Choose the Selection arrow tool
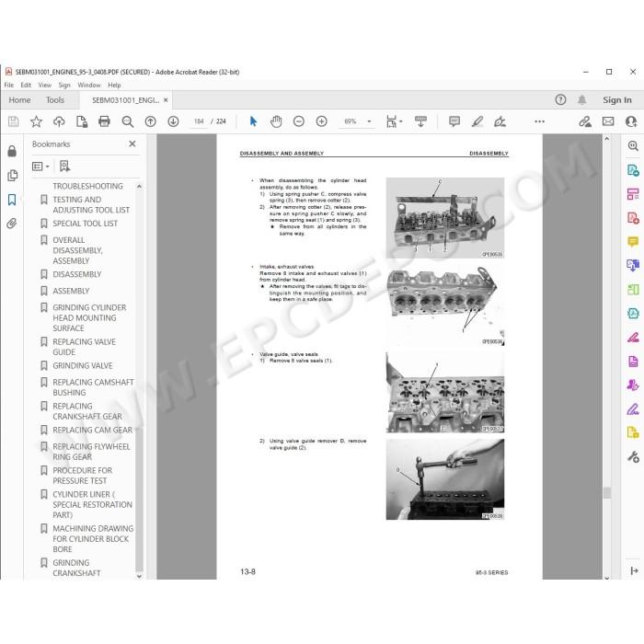 [x=253, y=121]
